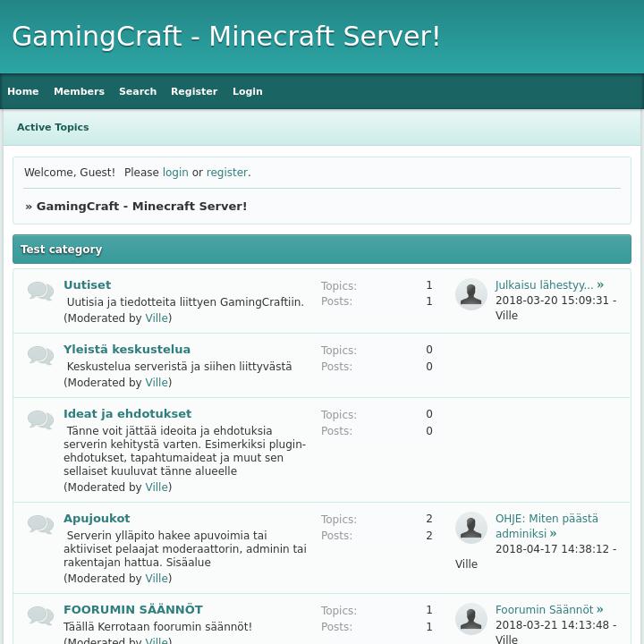Click the login link in welcome message
The height and width of the screenshot is (644, 644).
[175, 173]
